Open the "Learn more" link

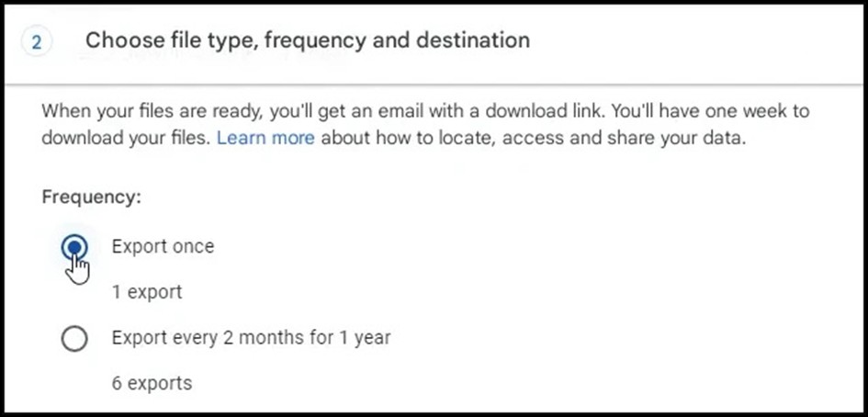pos(265,138)
